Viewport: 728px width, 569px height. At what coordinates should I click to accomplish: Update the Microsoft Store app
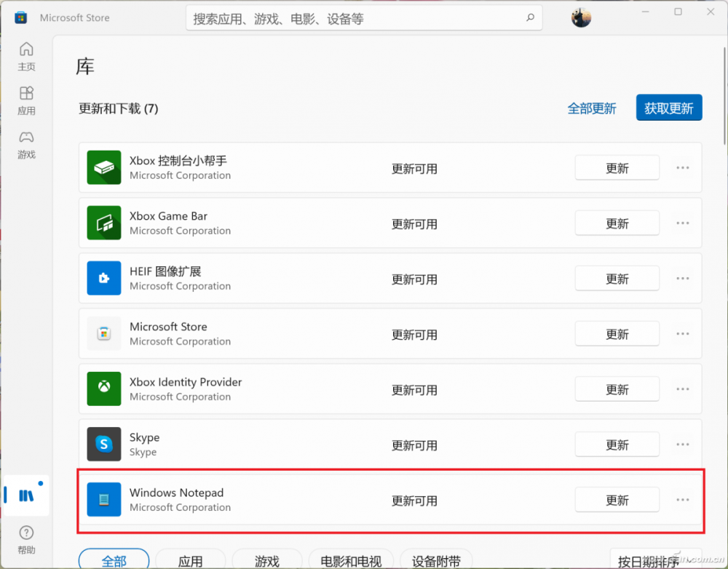point(617,333)
